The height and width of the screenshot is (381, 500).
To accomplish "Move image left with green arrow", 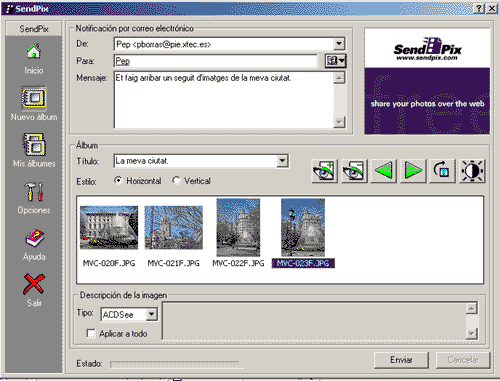I will (384, 171).
